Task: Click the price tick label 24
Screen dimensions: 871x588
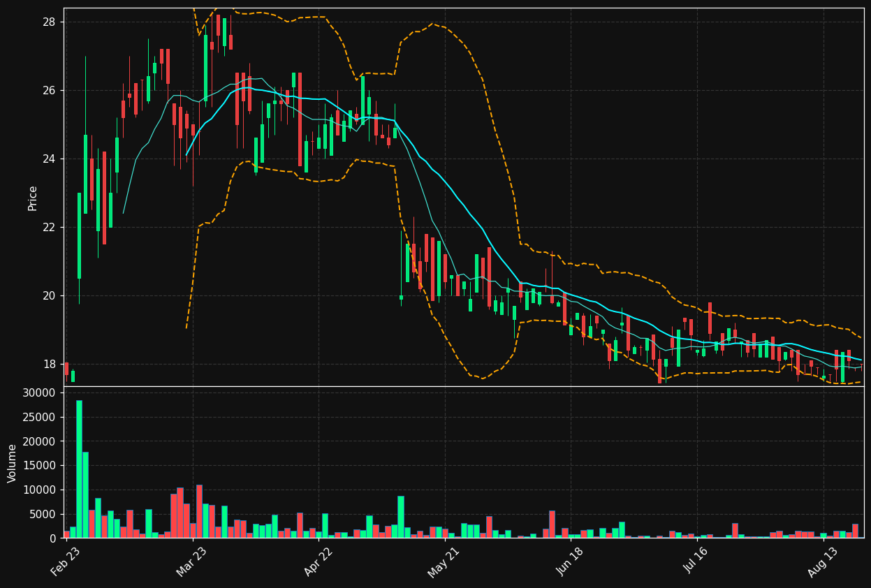Action: click(49, 159)
